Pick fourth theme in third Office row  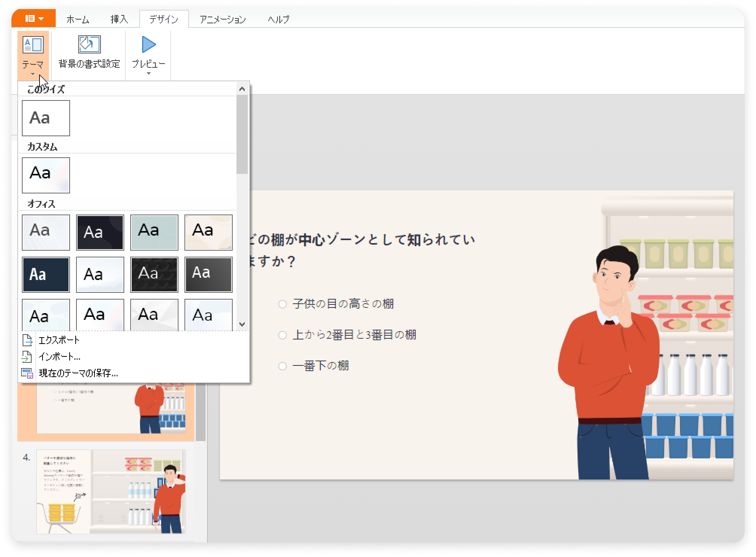tap(209, 315)
